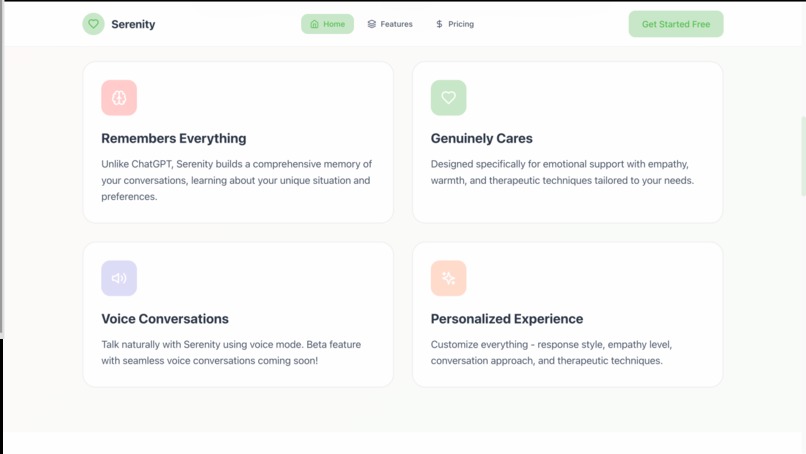806x454 pixels.
Task: Select the Genuinely Cares heading
Action: [482, 138]
